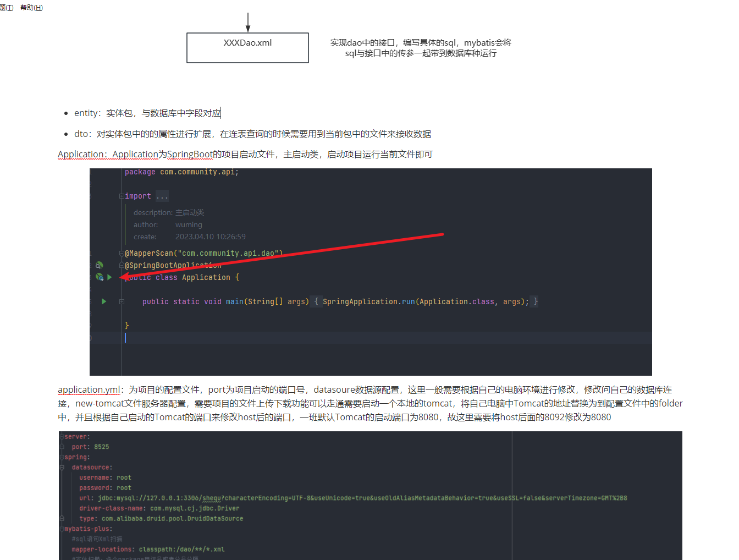The image size is (739, 560).
Task: Click the @MapperScan annotation line
Action: pyautogui.click(x=203, y=254)
